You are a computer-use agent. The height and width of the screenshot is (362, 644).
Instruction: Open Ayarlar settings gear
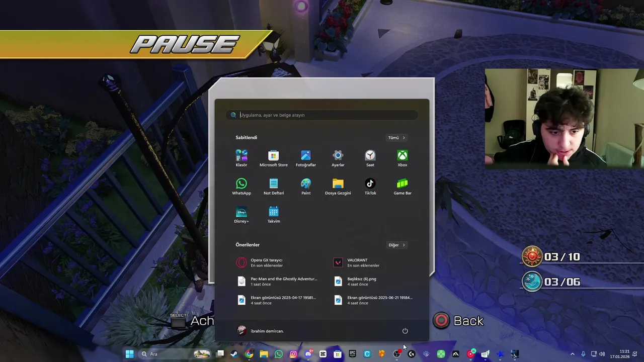tap(338, 158)
